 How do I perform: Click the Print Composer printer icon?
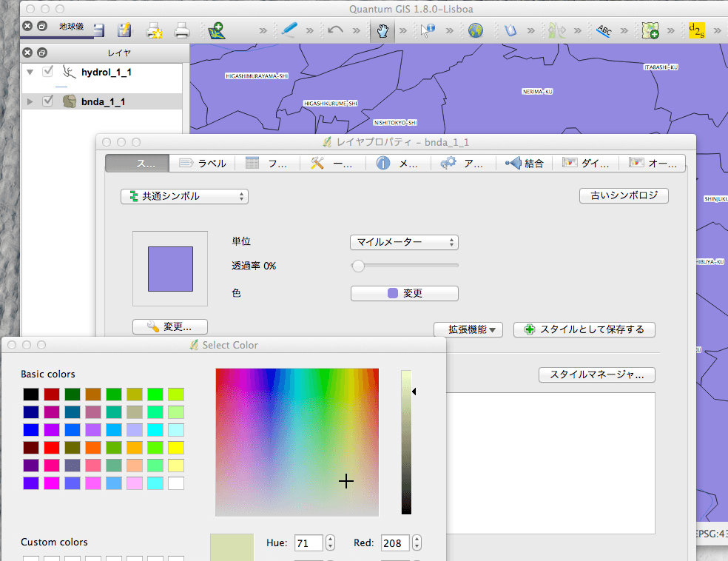tap(182, 30)
